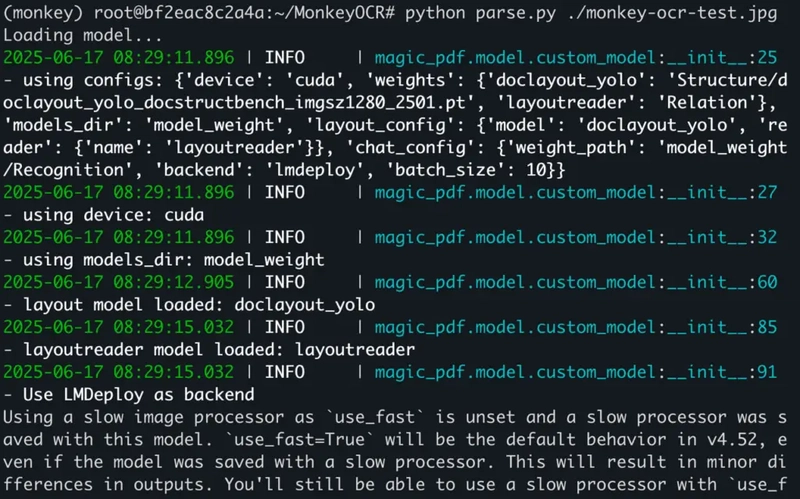Click "'batch_size': 10" in the configs
800x499 pixels.
coord(465,170)
